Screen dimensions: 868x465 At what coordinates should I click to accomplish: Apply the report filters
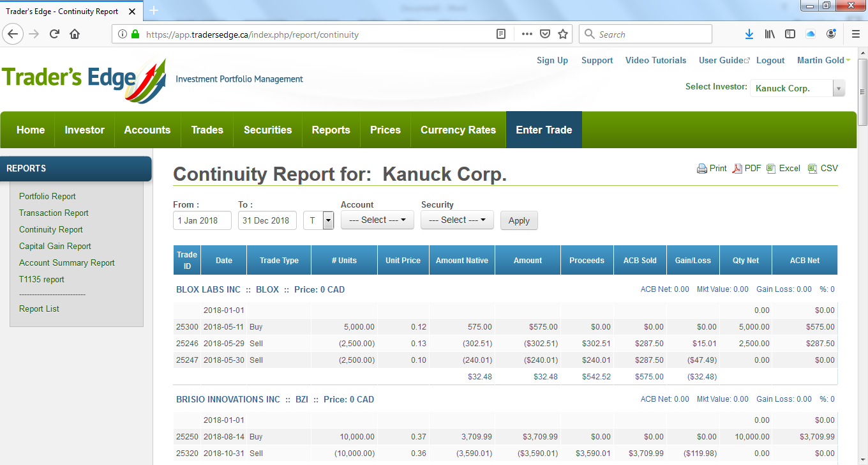coord(519,220)
